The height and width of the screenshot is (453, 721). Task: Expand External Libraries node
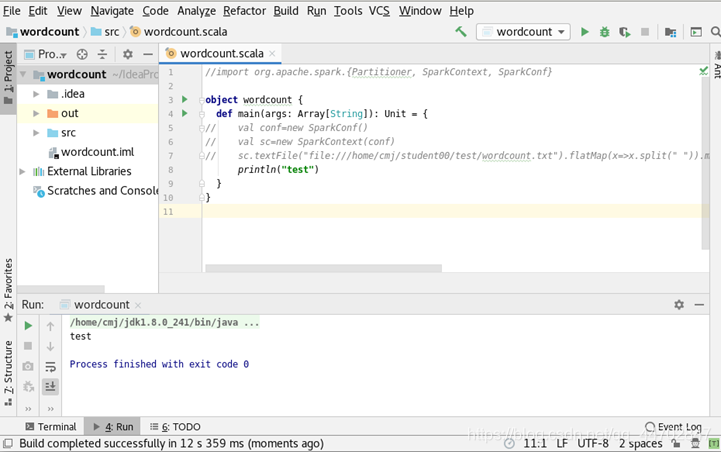(x=22, y=172)
